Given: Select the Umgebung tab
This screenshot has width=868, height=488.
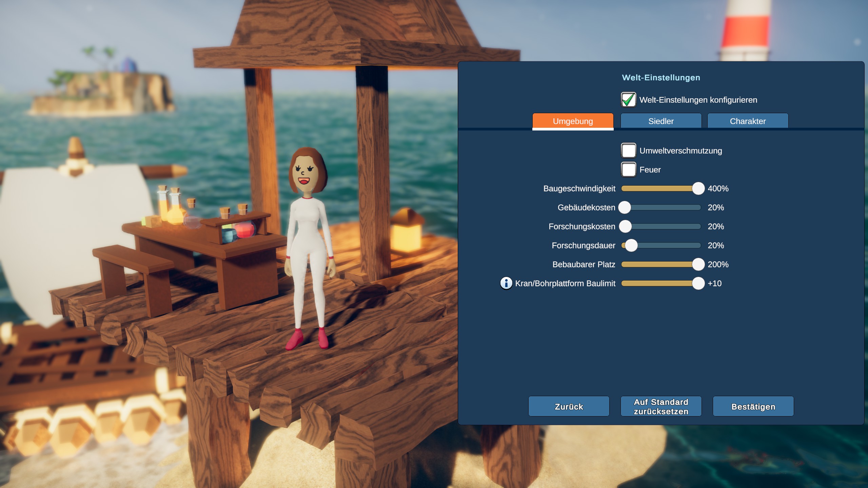Looking at the screenshot, I should tap(573, 121).
